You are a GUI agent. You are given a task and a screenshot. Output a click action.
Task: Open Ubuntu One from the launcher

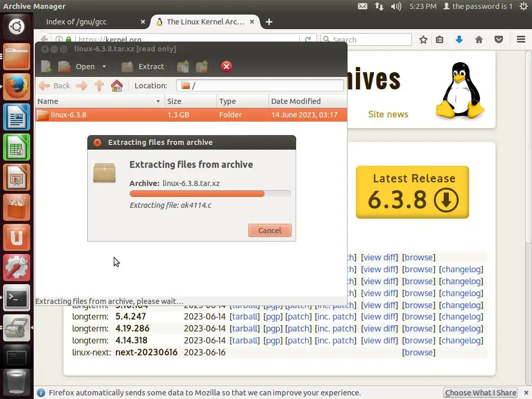[x=16, y=238]
